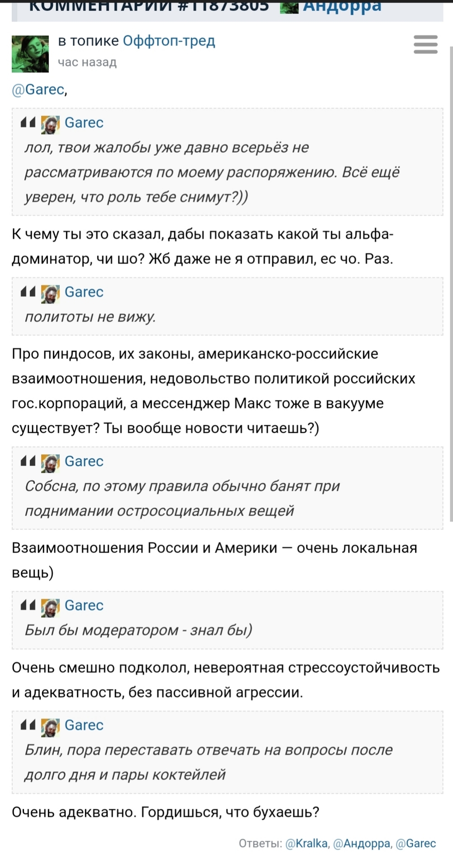Image resolution: width=453 pixels, height=868 pixels.
Task: Open Garec's name in the first quote
Action: [x=84, y=123]
